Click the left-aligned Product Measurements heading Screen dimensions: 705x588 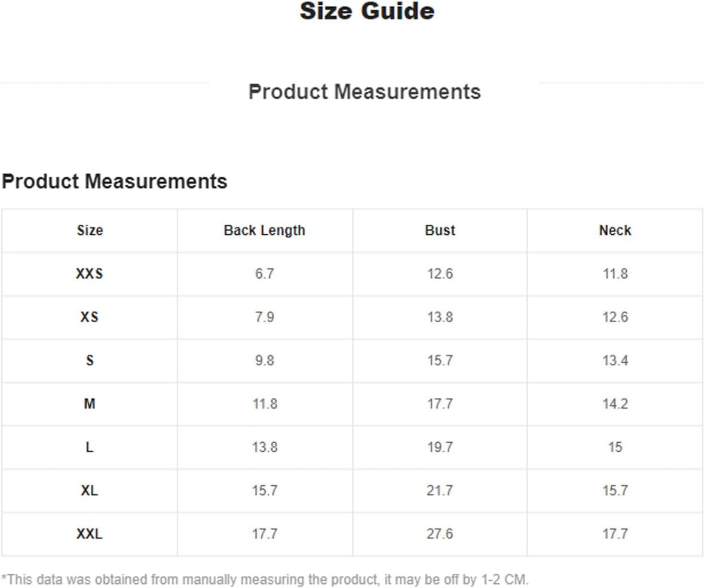(x=115, y=181)
